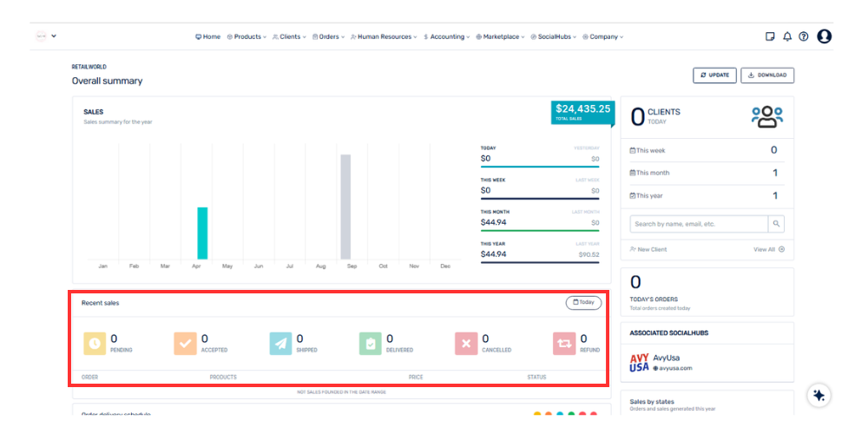Click the Update button
Image resolution: width=868 pixels, height=434 pixels.
pos(714,76)
